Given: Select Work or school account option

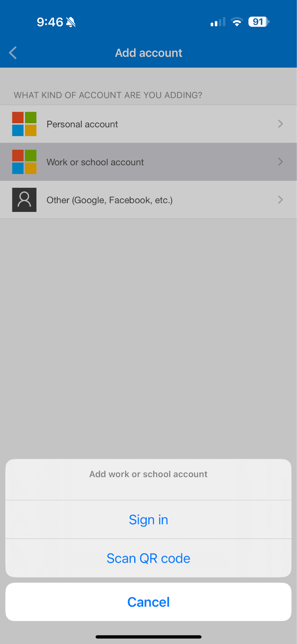Looking at the screenshot, I should (x=148, y=162).
